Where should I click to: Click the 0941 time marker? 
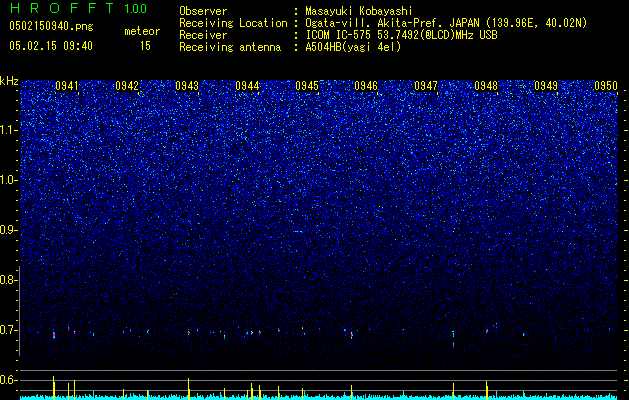[67, 86]
